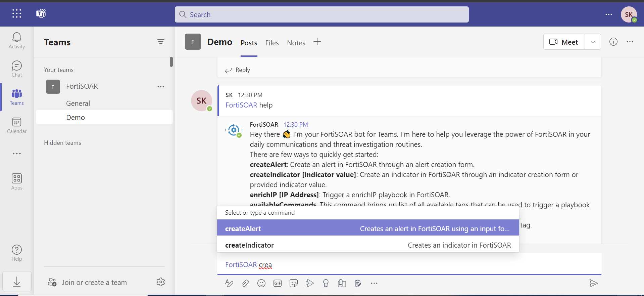Open more options for FortiSOAR team
Image resolution: width=644 pixels, height=296 pixels.
(161, 87)
